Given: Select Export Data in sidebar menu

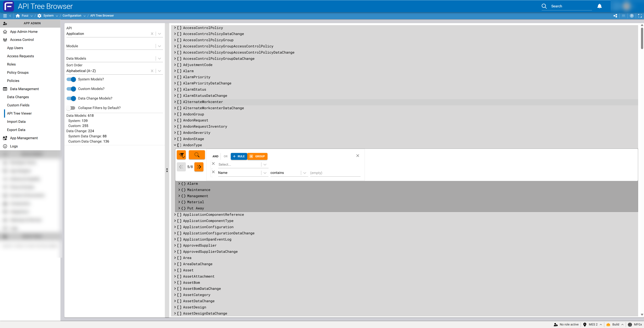Looking at the screenshot, I should pos(16,130).
